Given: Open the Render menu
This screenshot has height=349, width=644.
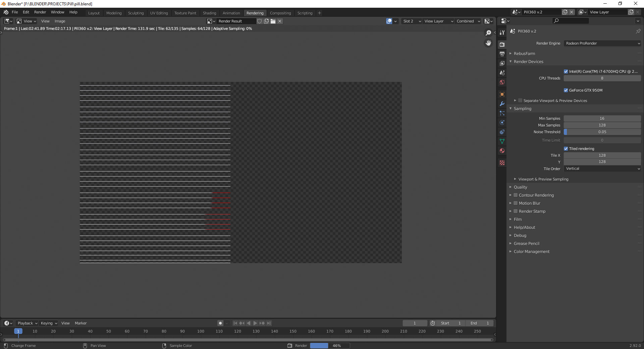Looking at the screenshot, I should pos(40,12).
